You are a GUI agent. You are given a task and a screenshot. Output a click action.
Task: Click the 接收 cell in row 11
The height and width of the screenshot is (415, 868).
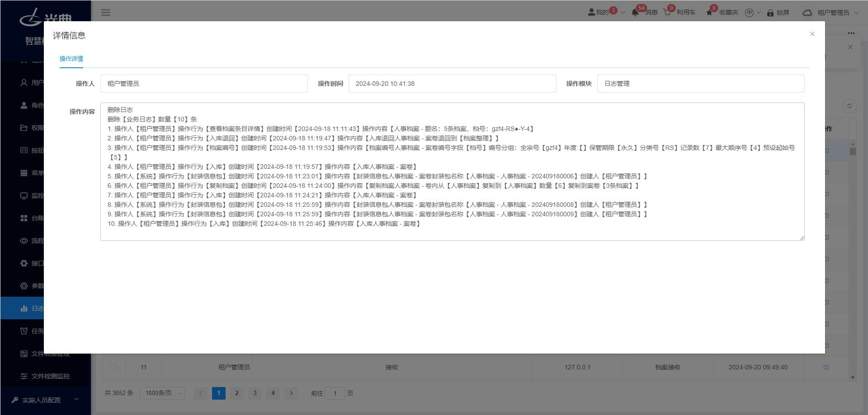tap(392, 367)
